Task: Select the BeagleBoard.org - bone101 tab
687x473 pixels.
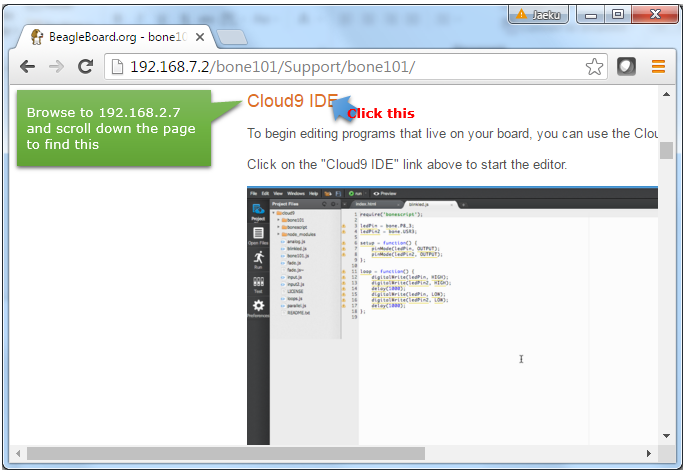Action: tap(116, 37)
